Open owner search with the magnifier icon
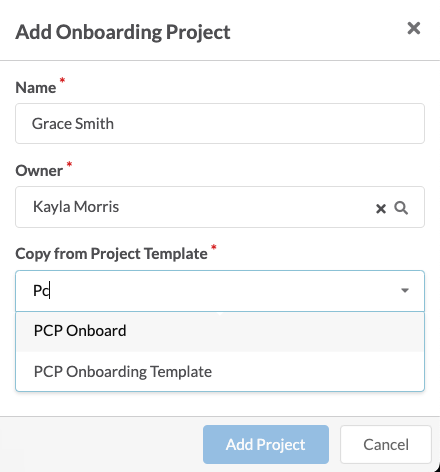 [401, 208]
